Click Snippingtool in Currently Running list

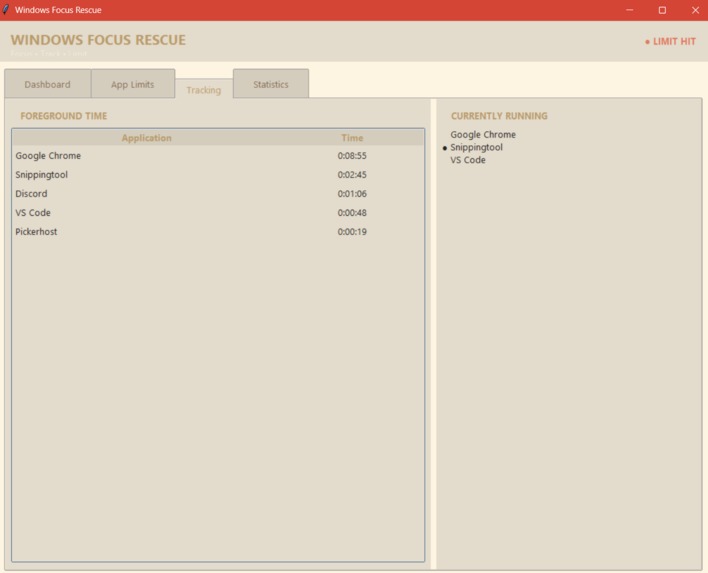476,147
